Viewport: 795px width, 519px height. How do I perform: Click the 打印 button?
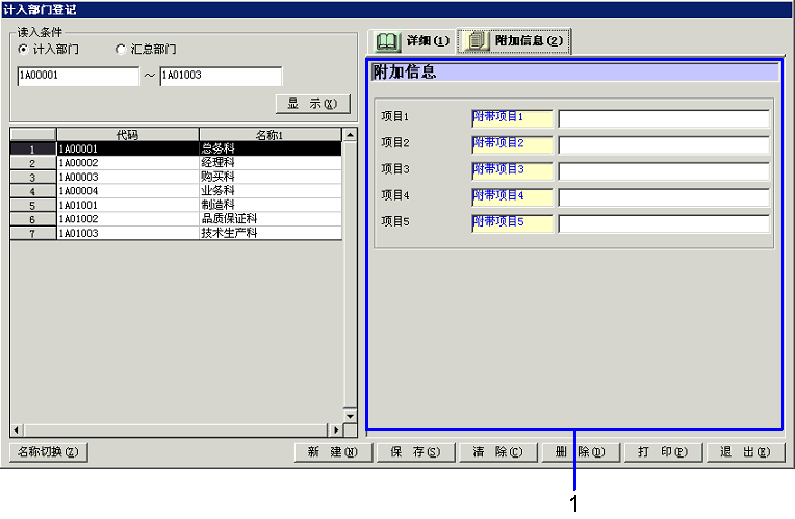click(663, 452)
